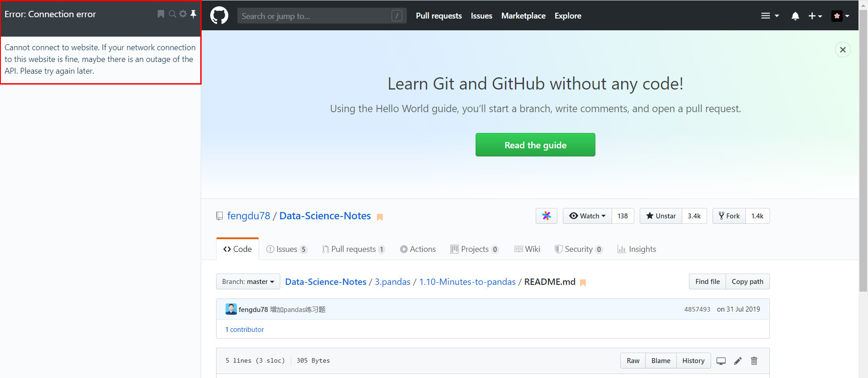
Task: Open 3.pandas breadcrumb folder
Action: [392, 282]
